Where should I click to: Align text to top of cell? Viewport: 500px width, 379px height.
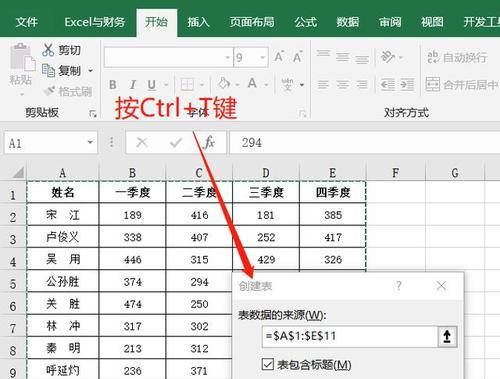pos(323,53)
